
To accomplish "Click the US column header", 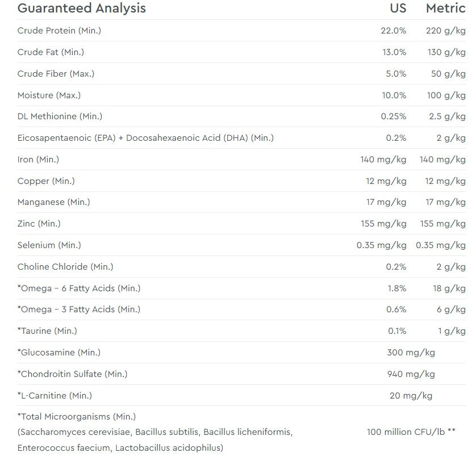I will point(398,9).
